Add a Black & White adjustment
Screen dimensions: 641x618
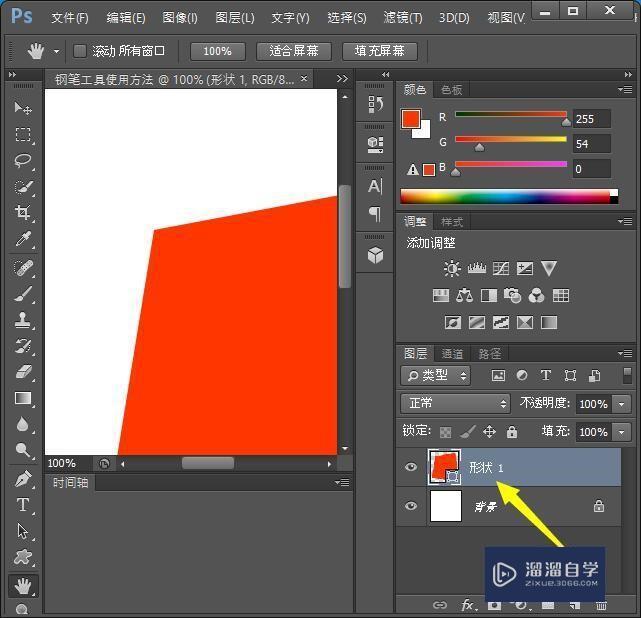pos(489,295)
